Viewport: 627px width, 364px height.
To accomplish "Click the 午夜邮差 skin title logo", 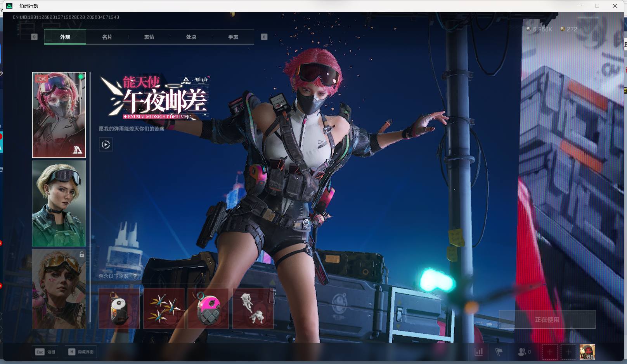I will coord(155,98).
